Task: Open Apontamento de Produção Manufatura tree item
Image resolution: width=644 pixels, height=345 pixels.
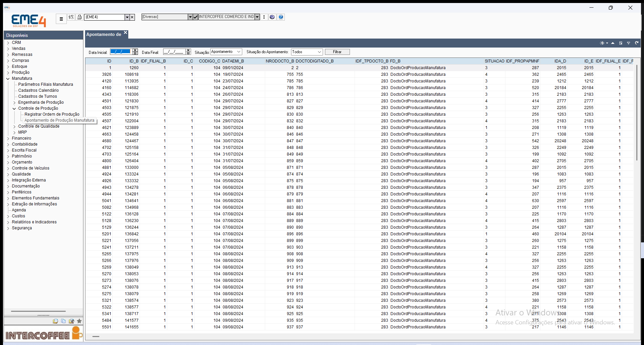Action: point(59,120)
